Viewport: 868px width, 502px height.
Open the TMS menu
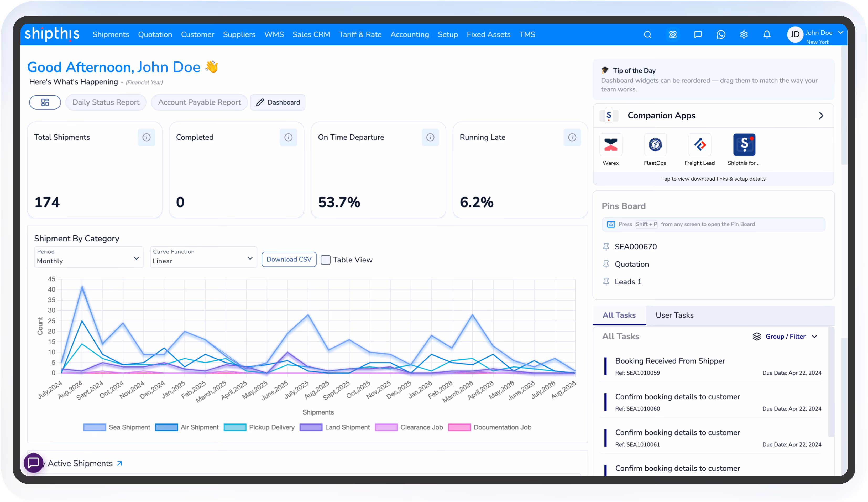[527, 34]
